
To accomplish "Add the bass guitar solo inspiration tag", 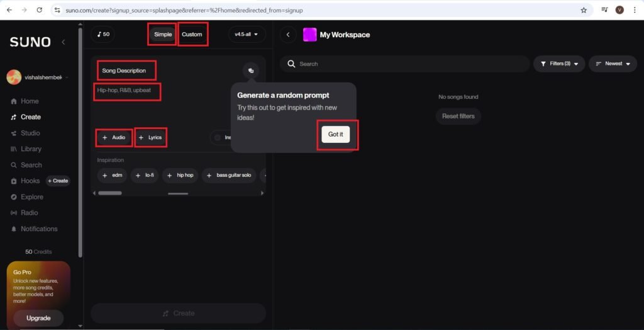I will (x=229, y=175).
